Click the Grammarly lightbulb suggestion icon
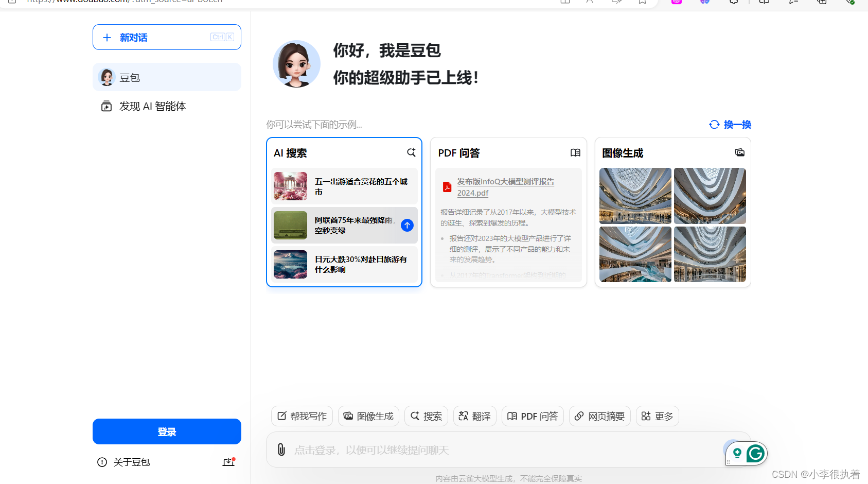868x484 pixels. point(737,453)
